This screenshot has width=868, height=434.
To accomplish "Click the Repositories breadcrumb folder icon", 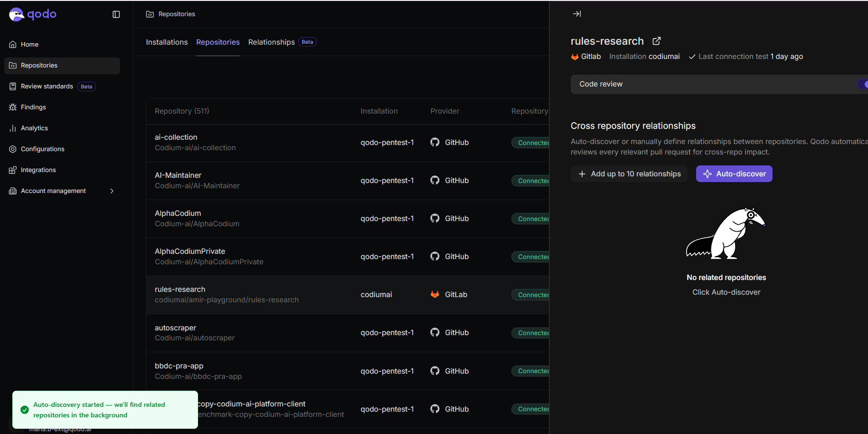I will [x=150, y=14].
